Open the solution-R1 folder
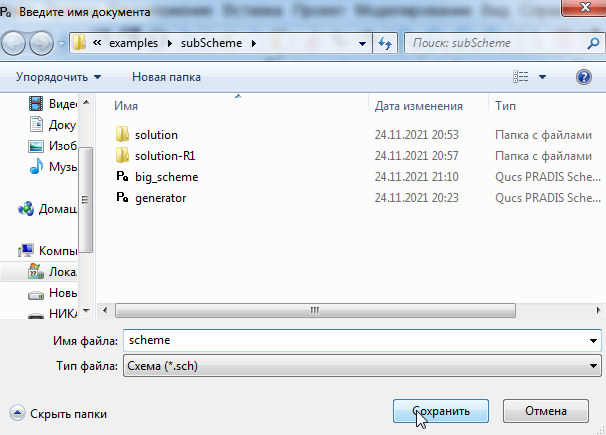The image size is (606, 435). click(164, 155)
